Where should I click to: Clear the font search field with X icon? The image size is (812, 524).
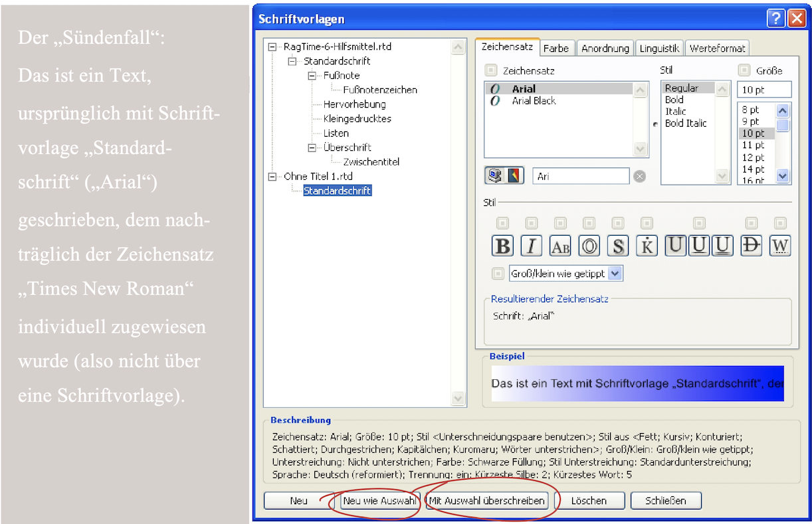click(x=639, y=176)
